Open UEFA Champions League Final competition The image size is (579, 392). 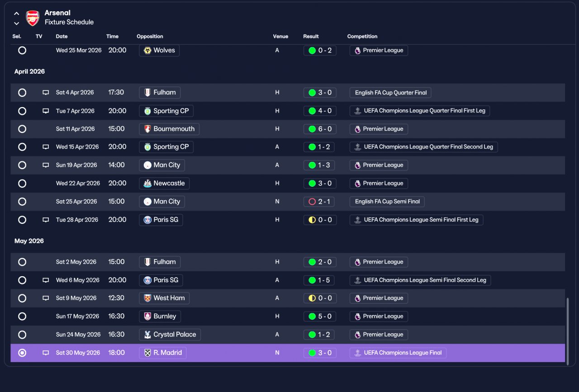(x=398, y=353)
